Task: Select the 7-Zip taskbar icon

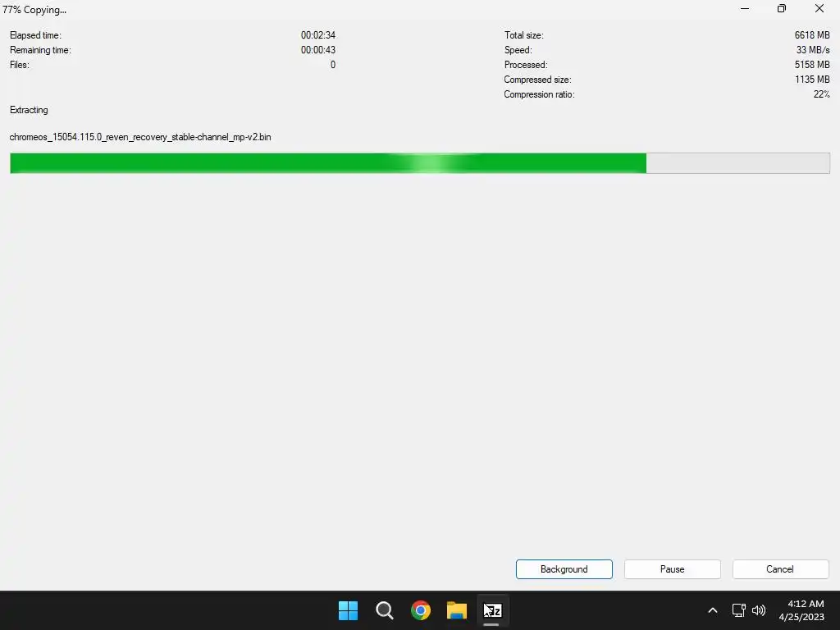Action: click(492, 610)
